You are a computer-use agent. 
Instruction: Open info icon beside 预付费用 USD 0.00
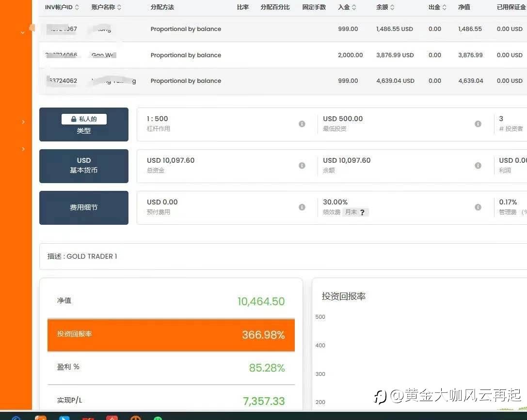click(x=302, y=207)
